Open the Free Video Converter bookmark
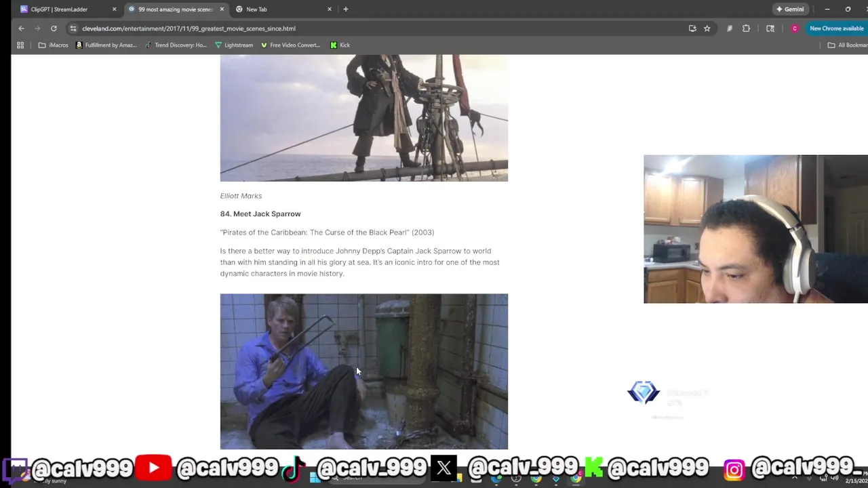Screen dimensions: 868x488 pos(290,45)
